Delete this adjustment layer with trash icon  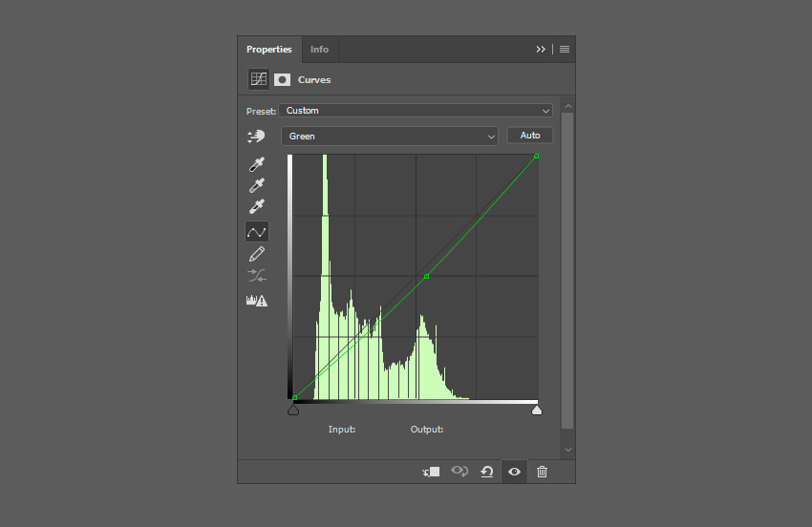pyautogui.click(x=542, y=472)
